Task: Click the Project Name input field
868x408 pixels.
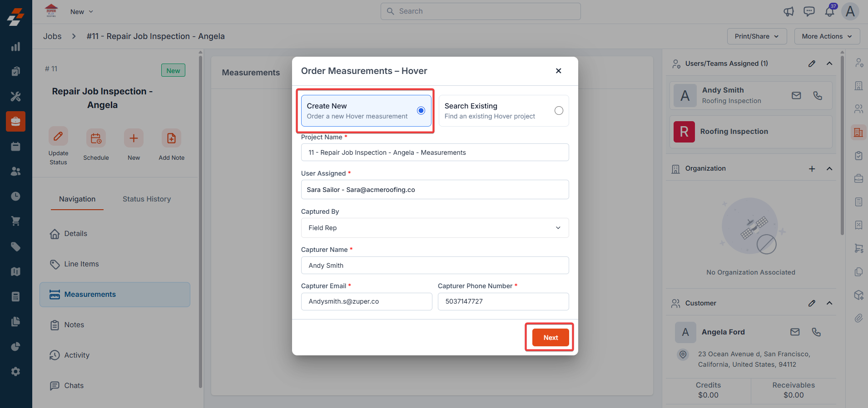Action: pos(435,152)
